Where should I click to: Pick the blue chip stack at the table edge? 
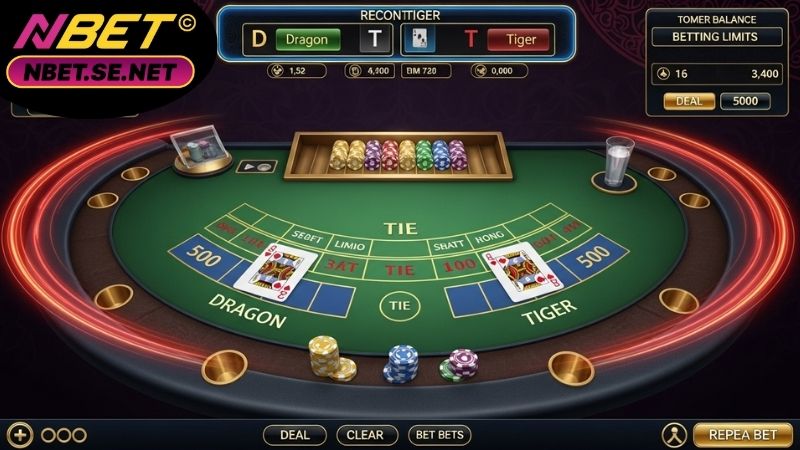[x=401, y=364]
